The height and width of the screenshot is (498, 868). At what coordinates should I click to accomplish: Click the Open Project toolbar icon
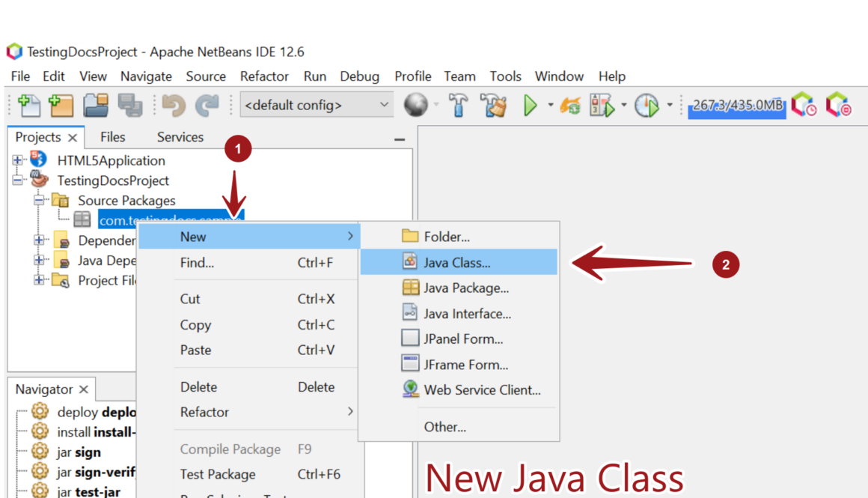[95, 106]
